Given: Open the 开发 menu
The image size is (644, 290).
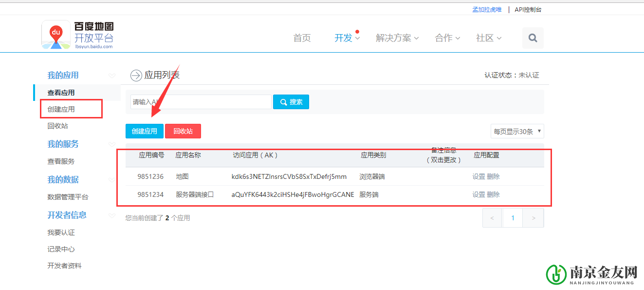Looking at the screenshot, I should (345, 38).
